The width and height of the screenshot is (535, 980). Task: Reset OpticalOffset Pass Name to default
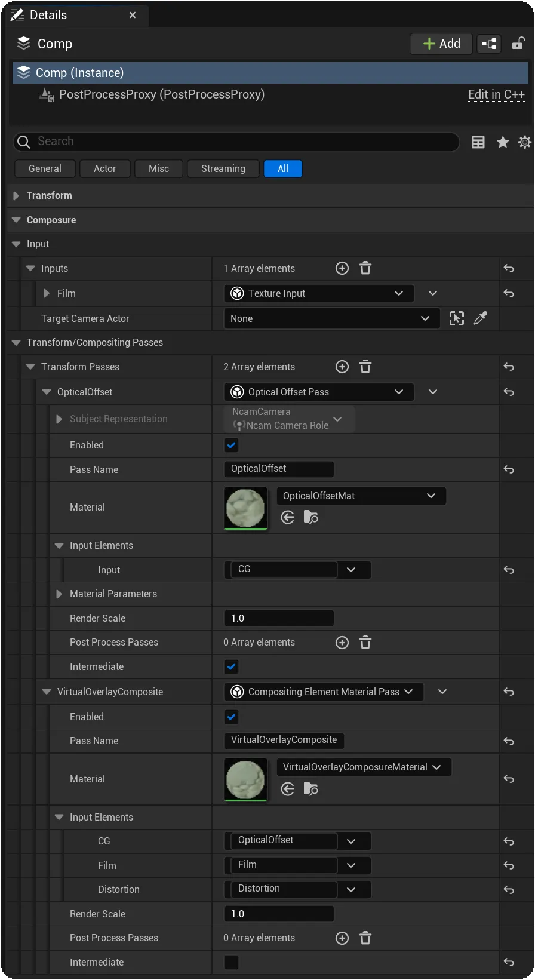tap(509, 469)
